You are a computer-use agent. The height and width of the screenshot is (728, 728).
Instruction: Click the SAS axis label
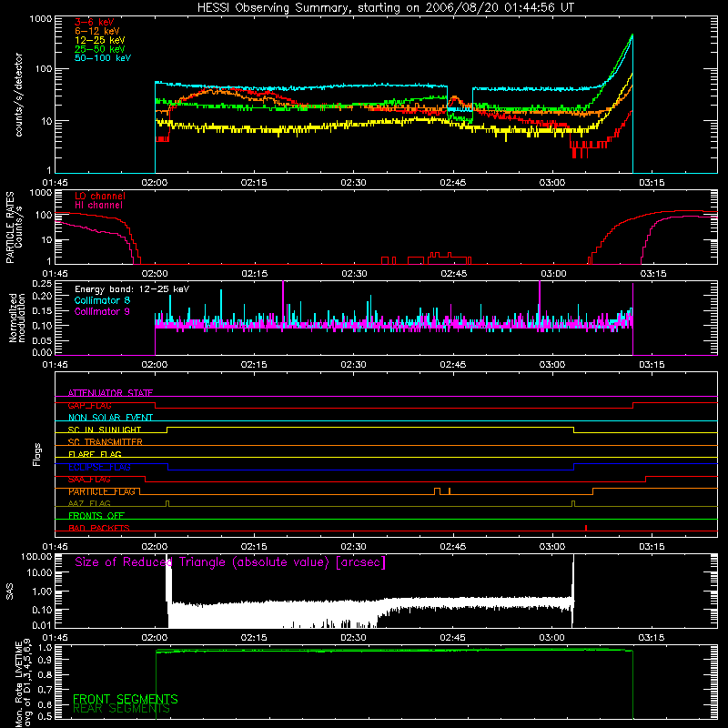point(10,591)
